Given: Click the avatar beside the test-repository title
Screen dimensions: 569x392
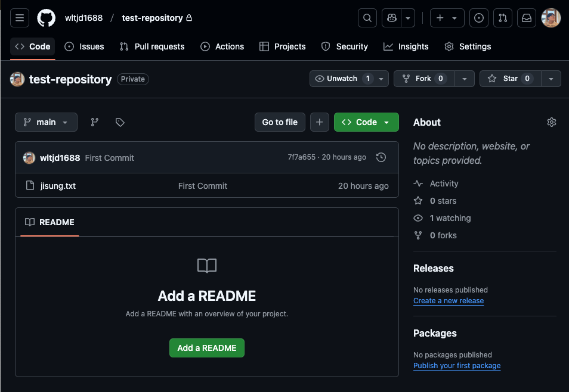Looking at the screenshot, I should click(17, 79).
